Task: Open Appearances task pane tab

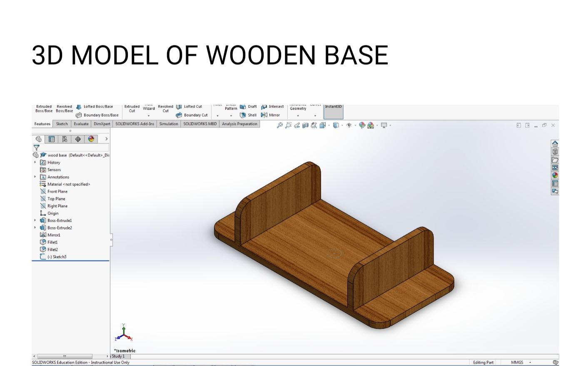Action: (x=555, y=175)
